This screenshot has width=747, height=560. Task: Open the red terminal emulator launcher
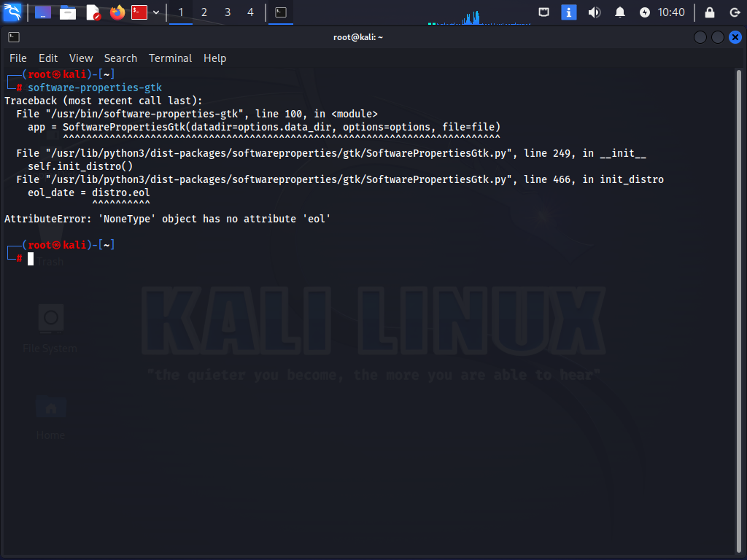coord(139,12)
